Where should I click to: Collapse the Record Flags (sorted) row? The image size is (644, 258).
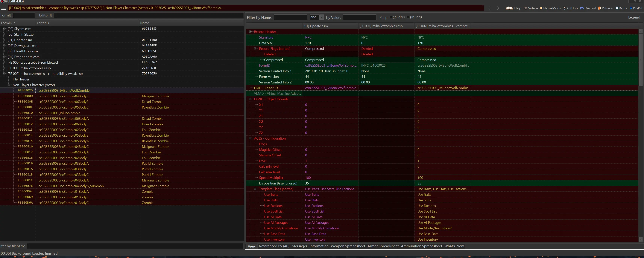click(255, 48)
